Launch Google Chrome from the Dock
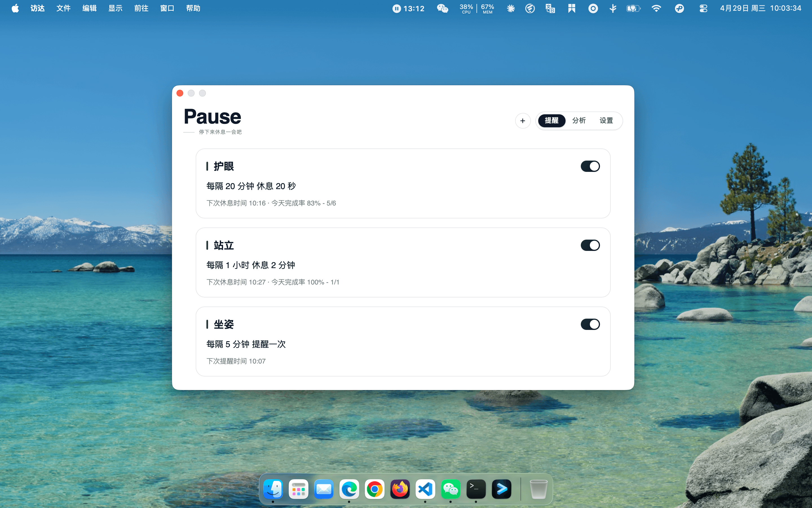Viewport: 812px width, 508px height. coord(374,489)
